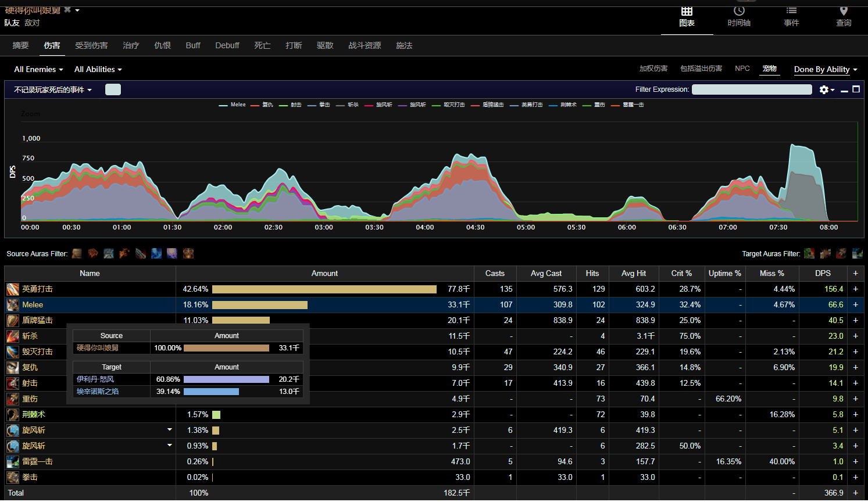Remove player filter with the X icon
The width and height of the screenshot is (868, 502).
[x=67, y=9]
